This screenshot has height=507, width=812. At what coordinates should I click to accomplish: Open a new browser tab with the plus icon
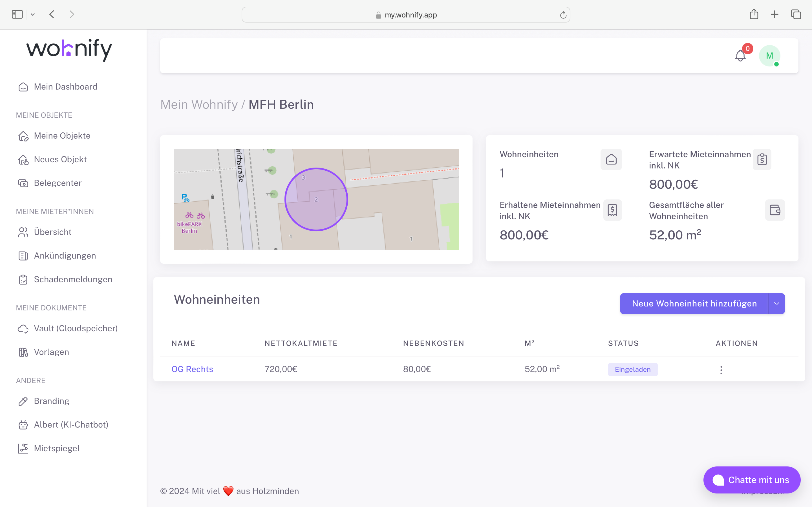775,14
